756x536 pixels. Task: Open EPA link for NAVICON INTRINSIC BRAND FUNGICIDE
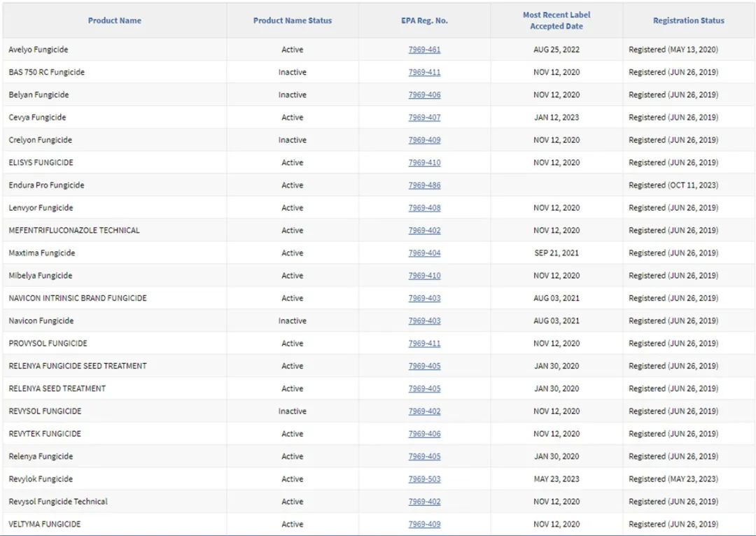point(424,298)
